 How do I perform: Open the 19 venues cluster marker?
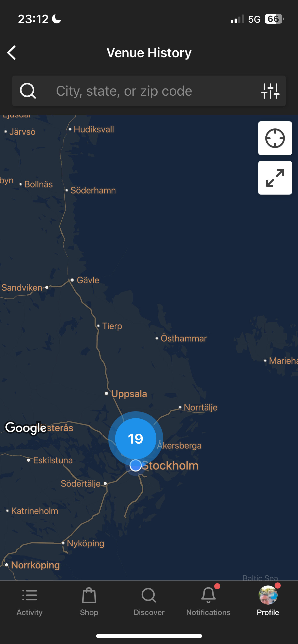(136, 439)
